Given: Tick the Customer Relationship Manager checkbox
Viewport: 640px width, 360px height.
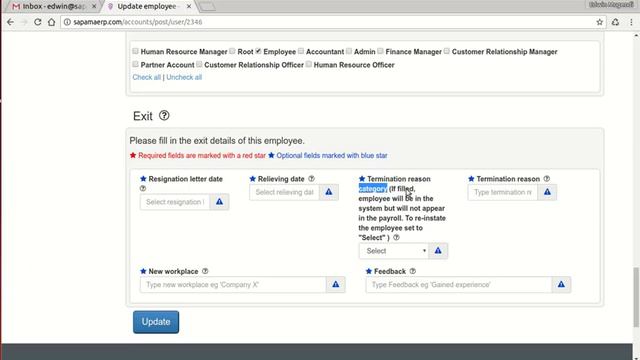Looking at the screenshot, I should coord(447,51).
